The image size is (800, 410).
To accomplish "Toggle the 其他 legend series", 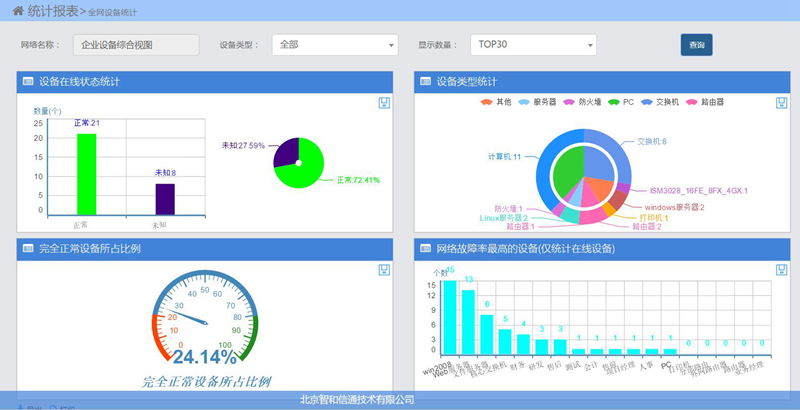I will (496, 102).
